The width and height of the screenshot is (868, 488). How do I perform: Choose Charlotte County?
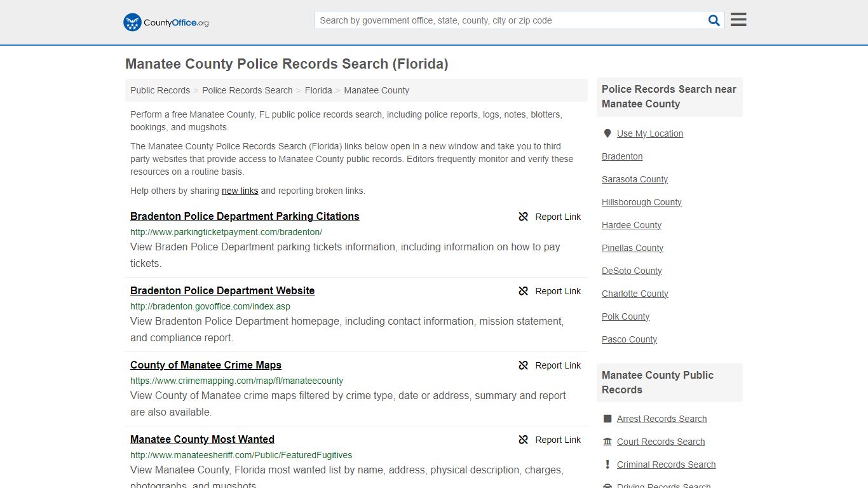click(x=635, y=294)
